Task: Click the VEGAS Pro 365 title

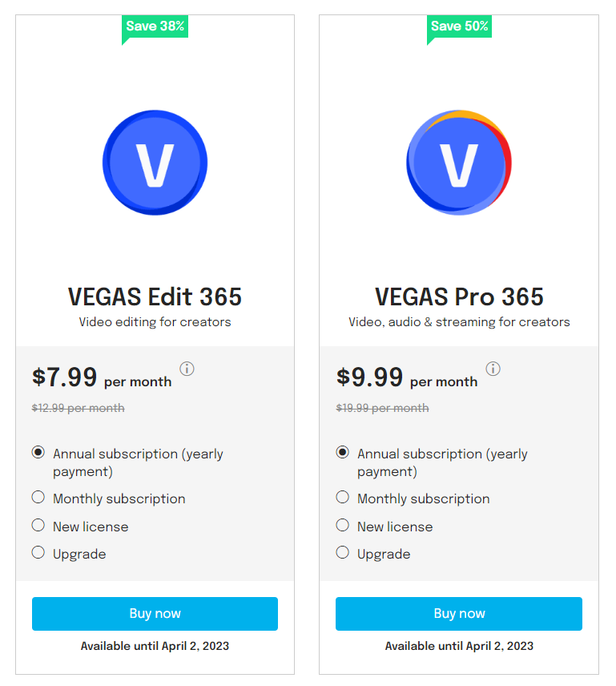Action: pos(459,297)
